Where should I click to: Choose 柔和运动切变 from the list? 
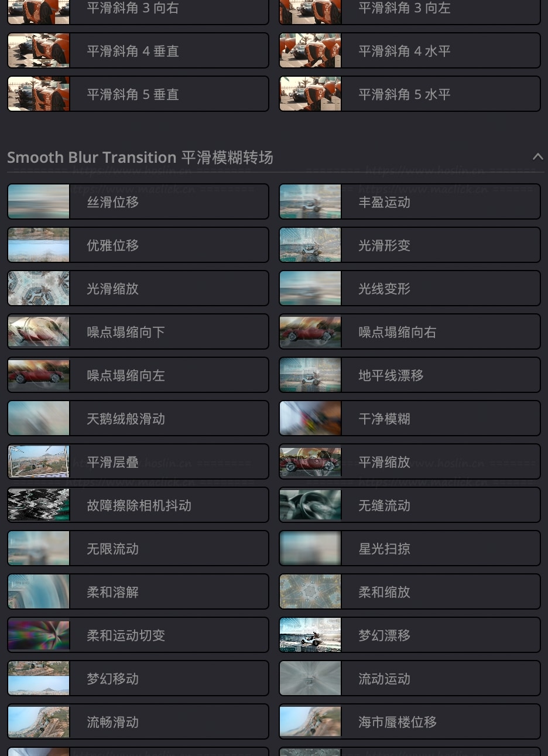[x=138, y=635]
